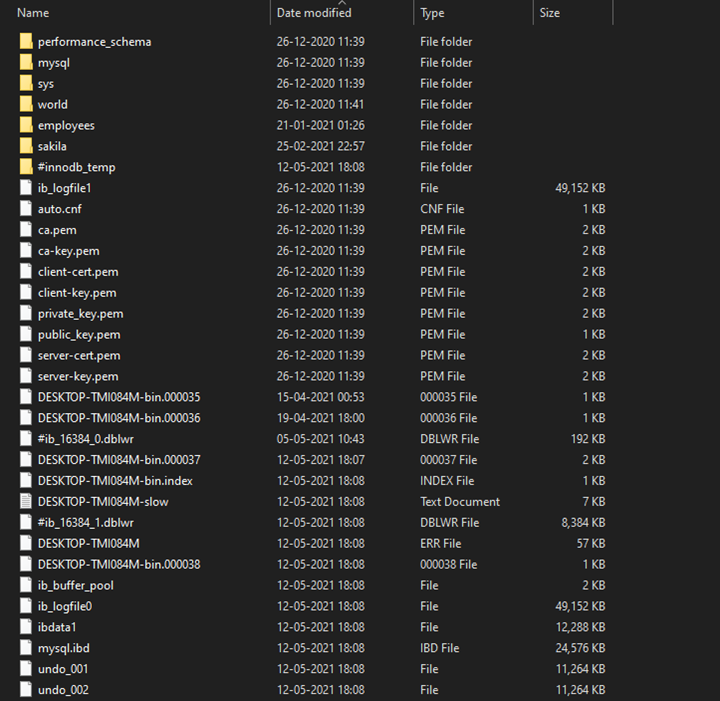This screenshot has height=701, width=720.
Task: Click the undo_002 file icon
Action: 26,690
